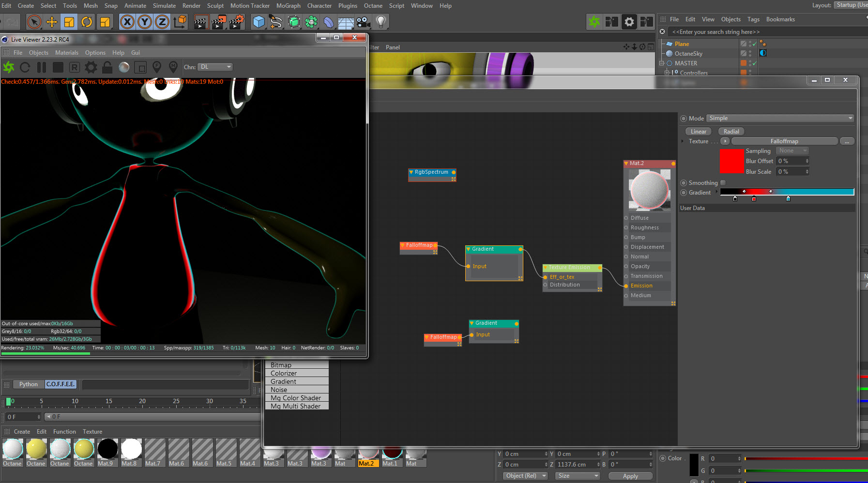Open the Size coordinate dropdown
868x483 pixels.
click(578, 476)
